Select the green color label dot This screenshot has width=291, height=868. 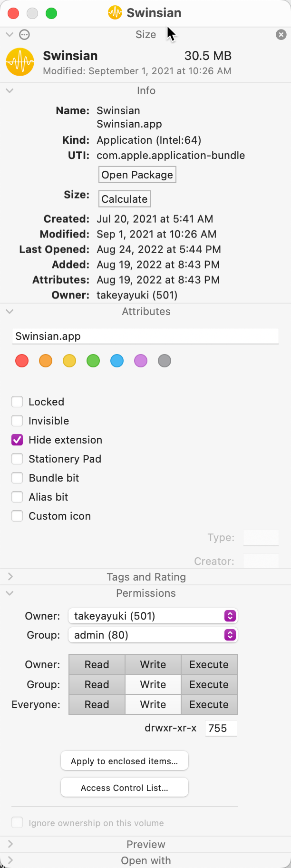coord(93,361)
